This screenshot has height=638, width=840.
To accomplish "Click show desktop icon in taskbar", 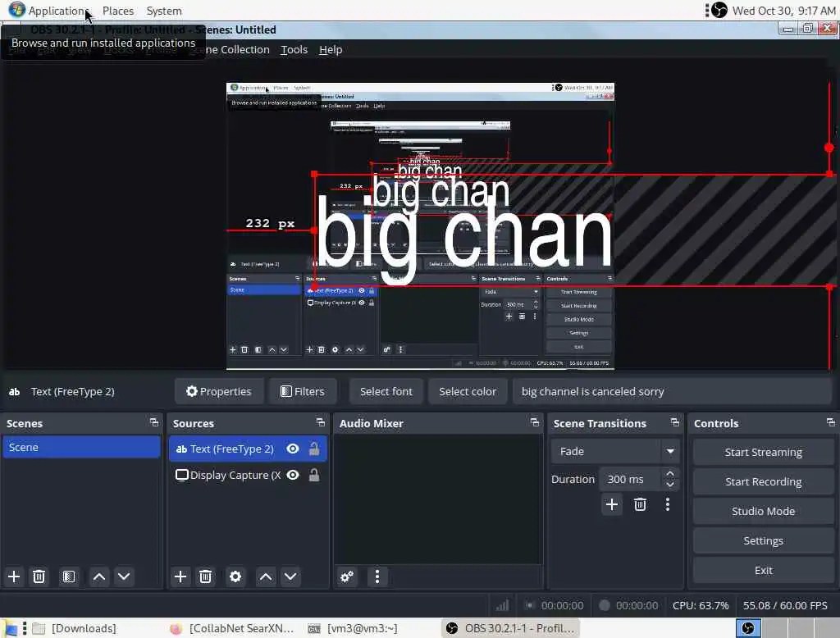I will [x=11, y=628].
